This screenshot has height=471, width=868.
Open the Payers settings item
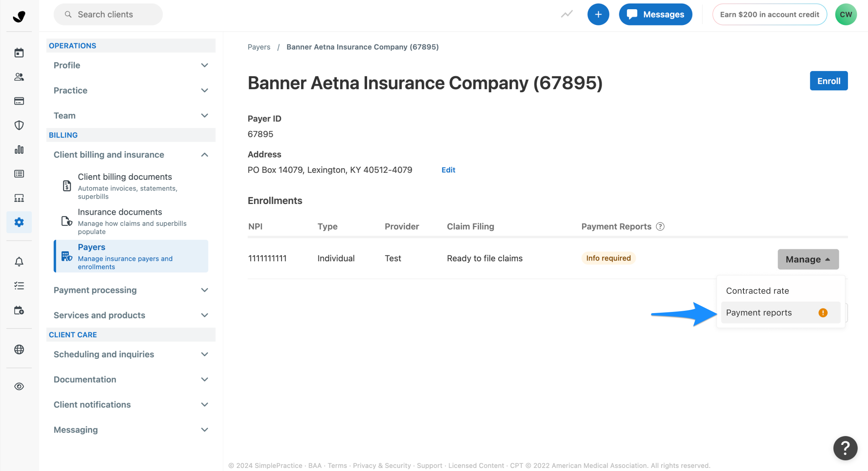pyautogui.click(x=131, y=256)
